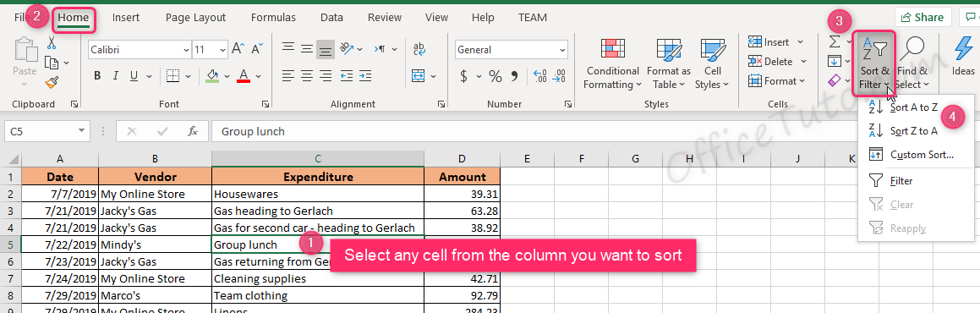Apply percent style format
This screenshot has height=313, width=980.
point(495,76)
